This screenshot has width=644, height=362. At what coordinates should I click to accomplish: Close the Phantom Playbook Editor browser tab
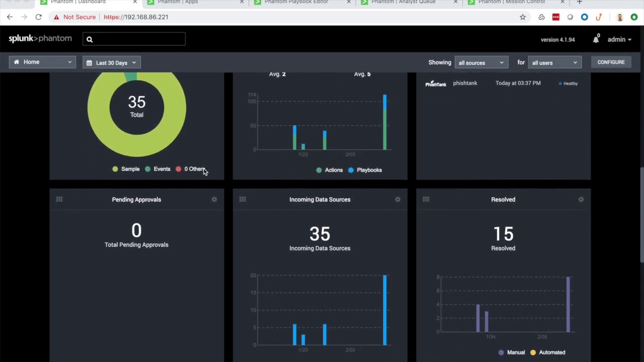click(x=349, y=2)
